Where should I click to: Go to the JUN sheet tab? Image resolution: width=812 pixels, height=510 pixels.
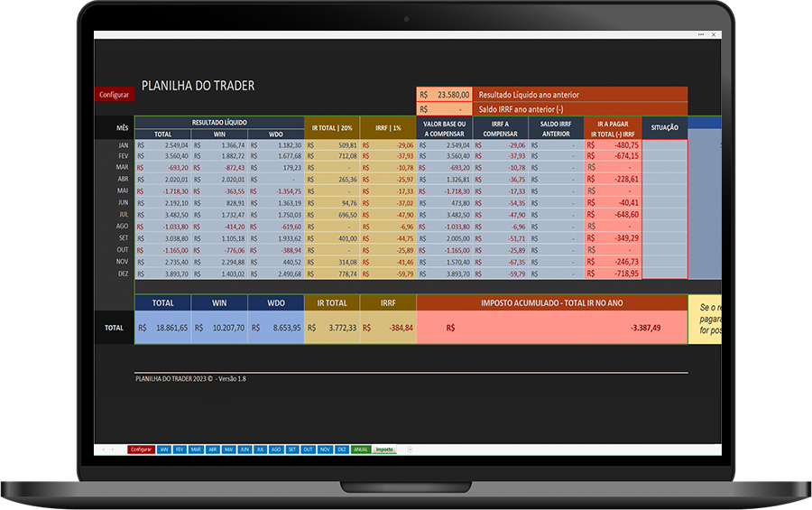tap(245, 449)
